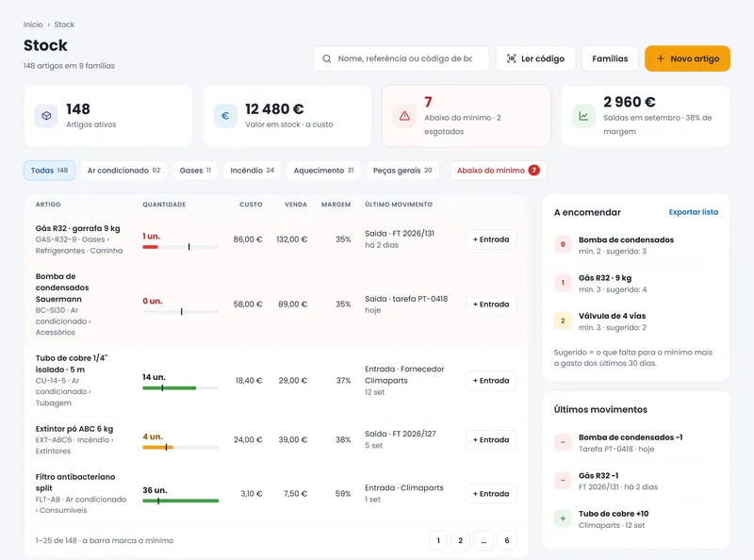Filter by Ar condicionado family
Image resolution: width=754 pixels, height=560 pixels.
(123, 171)
